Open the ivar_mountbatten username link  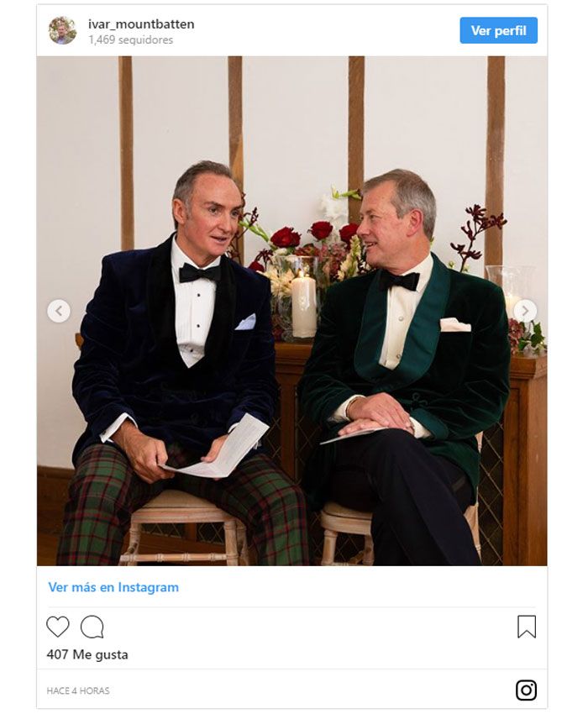tap(141, 24)
